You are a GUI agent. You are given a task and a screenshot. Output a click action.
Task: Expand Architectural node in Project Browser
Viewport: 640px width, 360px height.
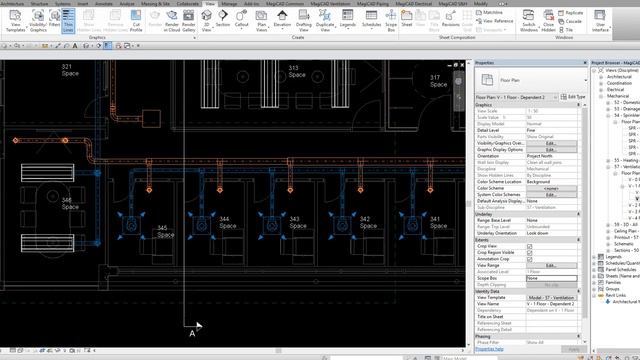point(601,77)
